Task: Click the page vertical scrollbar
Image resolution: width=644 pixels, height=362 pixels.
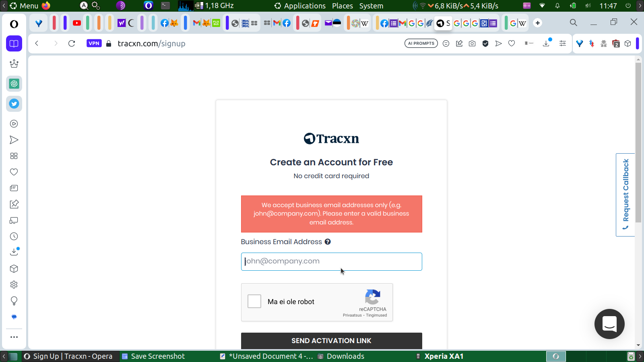Action: point(638,142)
